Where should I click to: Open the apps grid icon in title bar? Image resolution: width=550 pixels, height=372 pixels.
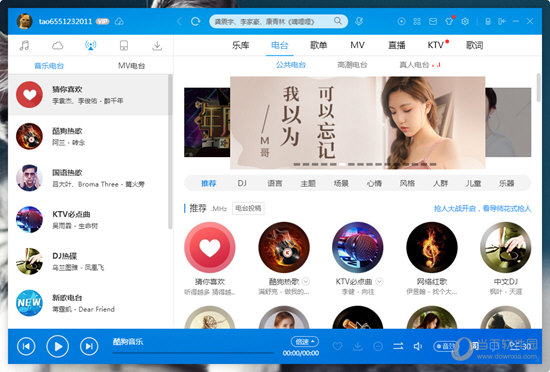[417, 21]
